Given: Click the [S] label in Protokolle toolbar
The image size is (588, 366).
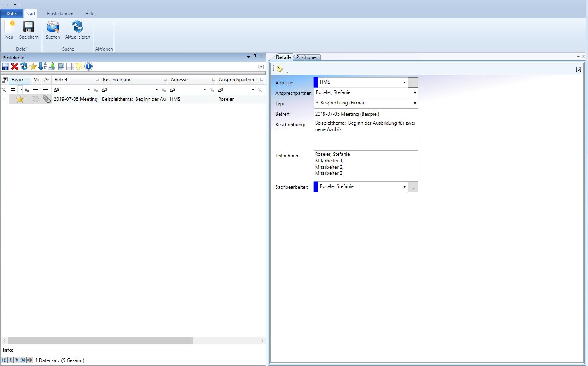Looking at the screenshot, I should (261, 67).
